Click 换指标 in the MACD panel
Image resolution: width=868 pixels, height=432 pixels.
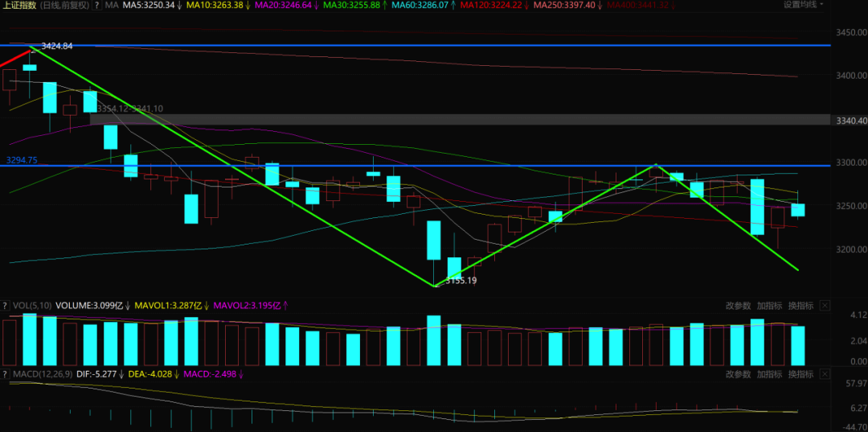(800, 374)
